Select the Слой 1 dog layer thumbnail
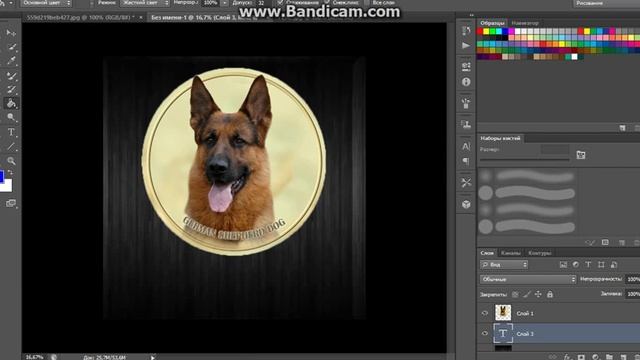The image size is (640, 360). 503,313
